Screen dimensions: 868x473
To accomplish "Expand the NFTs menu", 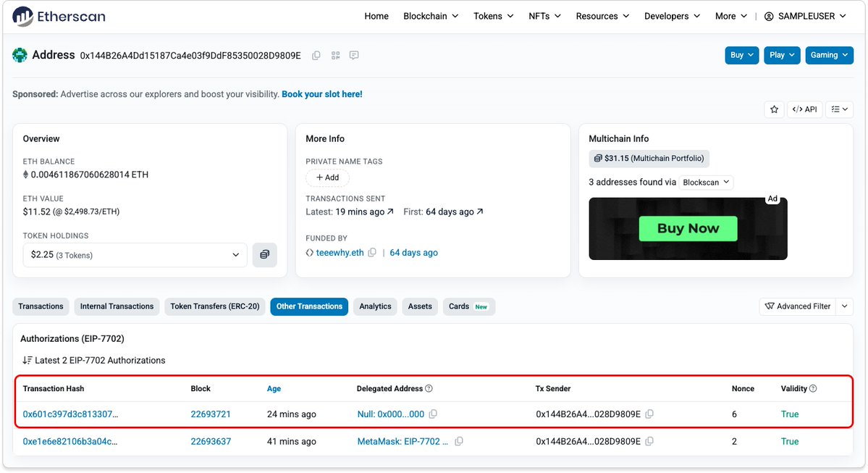I will [544, 16].
